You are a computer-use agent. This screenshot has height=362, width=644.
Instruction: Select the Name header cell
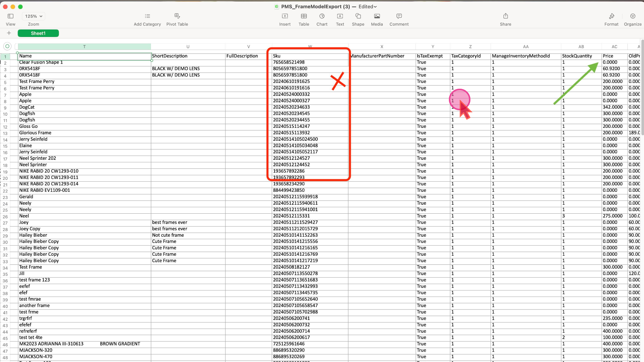click(x=84, y=56)
